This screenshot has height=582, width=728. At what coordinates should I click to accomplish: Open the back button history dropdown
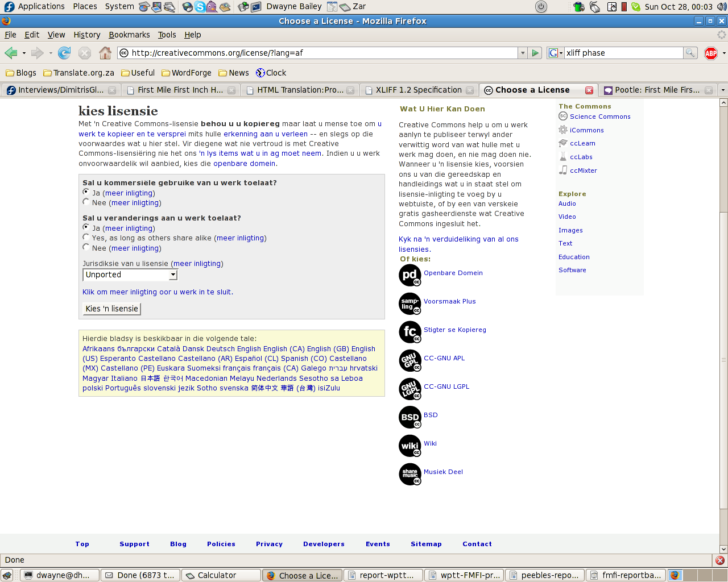(24, 53)
